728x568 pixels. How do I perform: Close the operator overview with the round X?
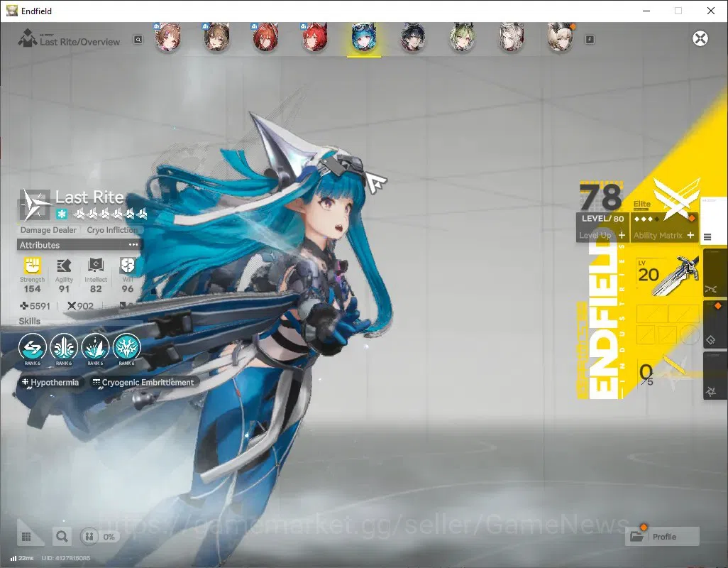(x=700, y=38)
